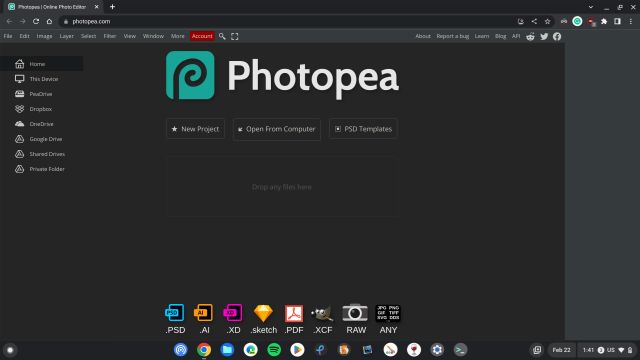Open Photopea's Facebook page icon
The width and height of the screenshot is (640, 360).
pos(557,36)
